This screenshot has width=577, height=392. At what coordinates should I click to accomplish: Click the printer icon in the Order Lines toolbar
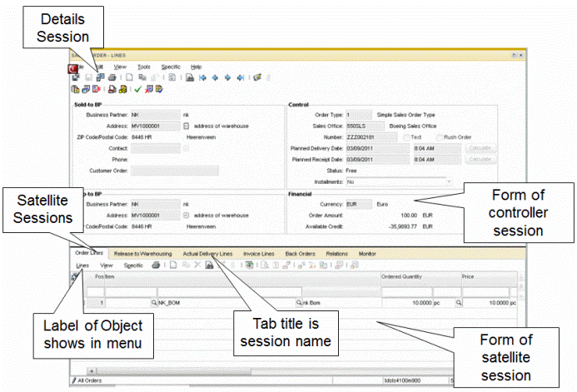pos(156,265)
